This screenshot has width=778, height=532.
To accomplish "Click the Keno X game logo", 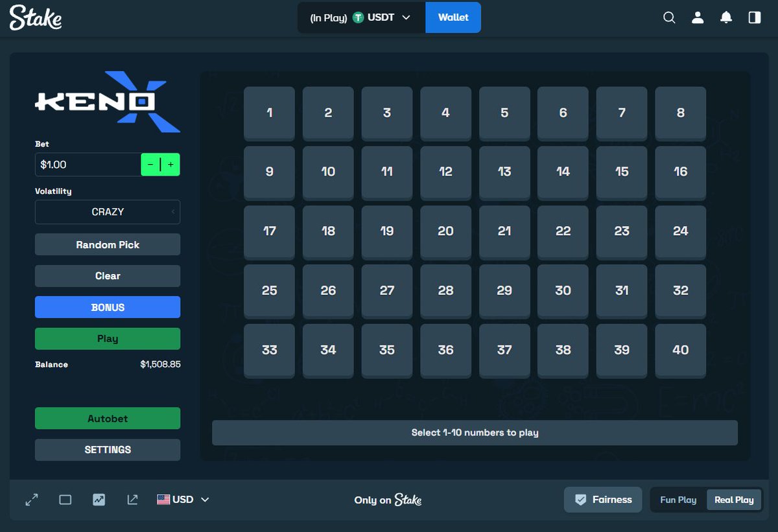I will [108, 102].
